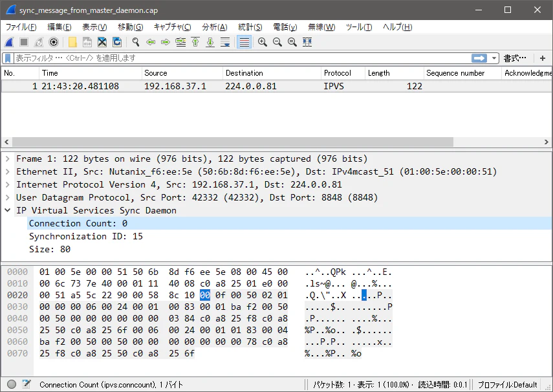Open the 表示(V) menu
Image resolution: width=553 pixels, height=392 pixels.
point(94,27)
